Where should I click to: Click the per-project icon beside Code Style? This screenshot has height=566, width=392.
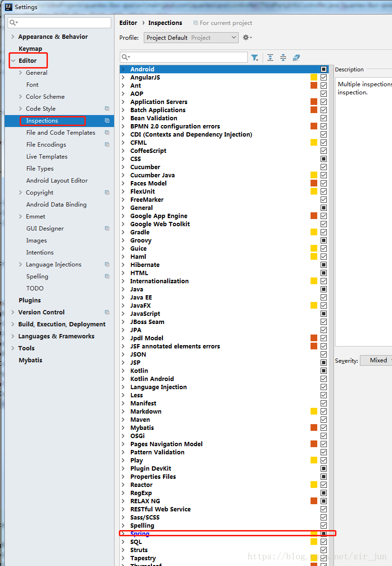[x=107, y=109]
